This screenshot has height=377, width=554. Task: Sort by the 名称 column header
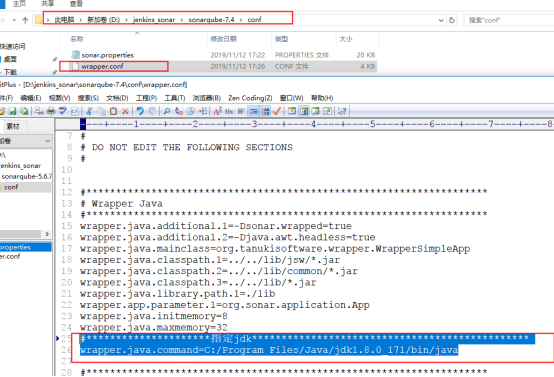click(77, 39)
